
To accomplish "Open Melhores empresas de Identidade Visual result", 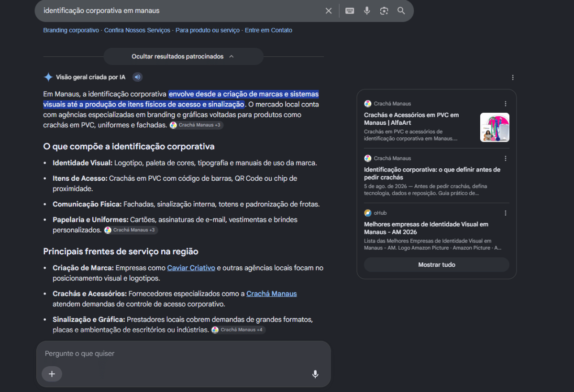I will pyautogui.click(x=426, y=228).
